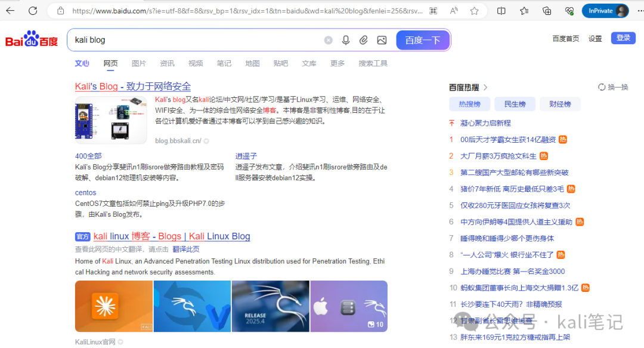644x348 pixels.
Task: Go back using the browser back arrow
Action: 10,11
